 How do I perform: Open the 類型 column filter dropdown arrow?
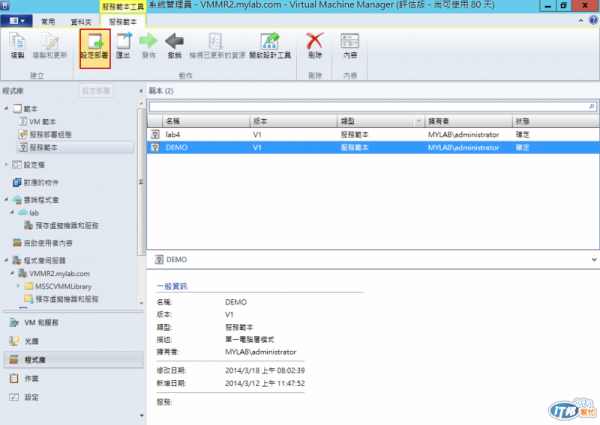coord(419,121)
